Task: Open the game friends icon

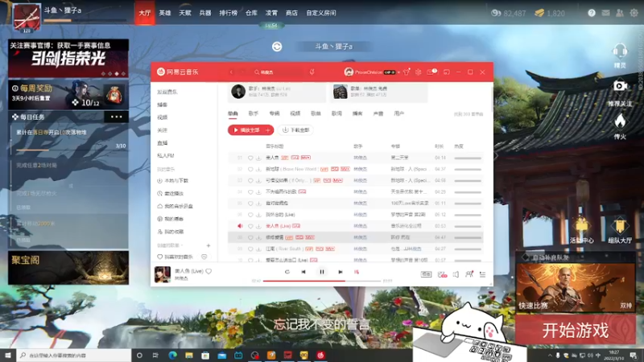Action: pos(619,13)
